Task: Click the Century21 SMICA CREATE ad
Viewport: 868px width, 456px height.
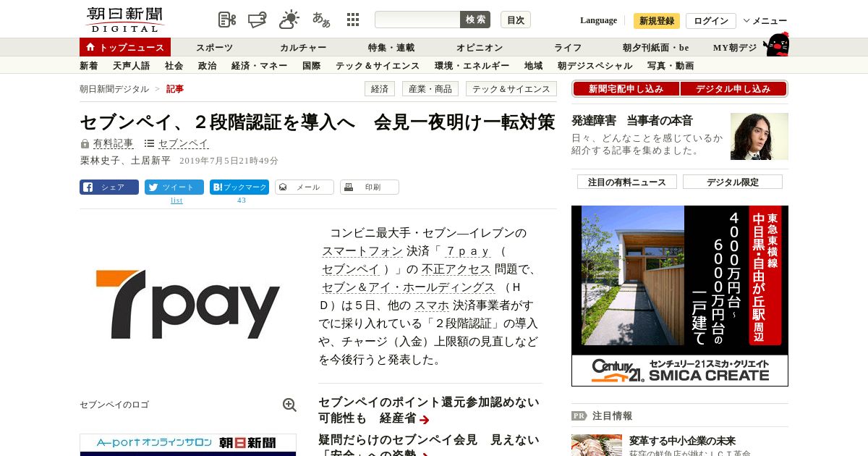Action: coord(680,296)
